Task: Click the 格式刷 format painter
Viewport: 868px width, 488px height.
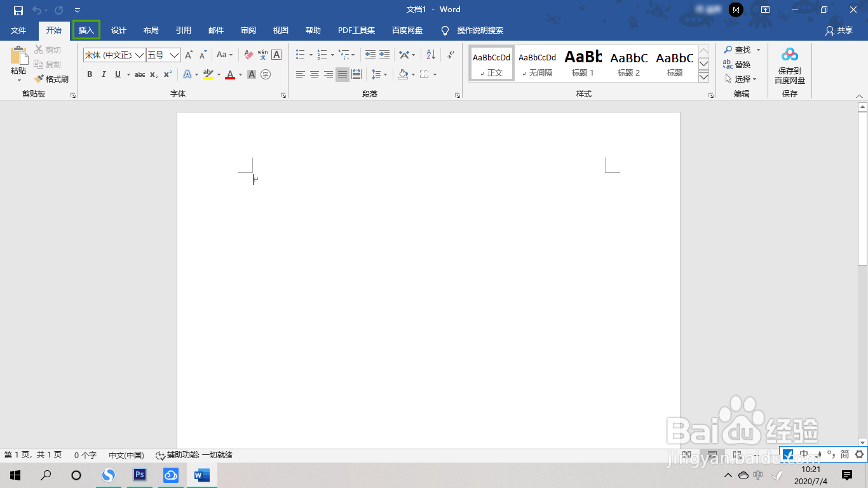Action: point(51,79)
